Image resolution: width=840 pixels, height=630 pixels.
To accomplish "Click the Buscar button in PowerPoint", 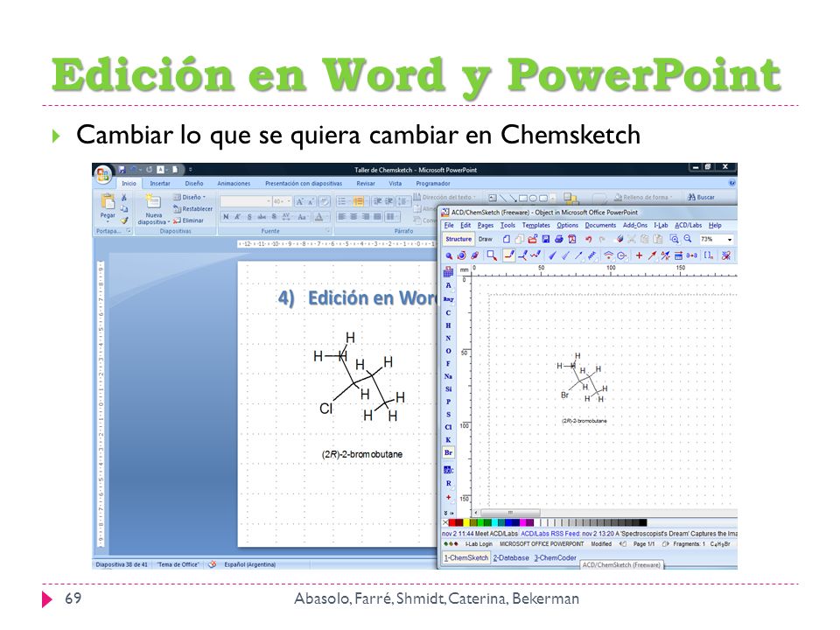I will tap(701, 197).
